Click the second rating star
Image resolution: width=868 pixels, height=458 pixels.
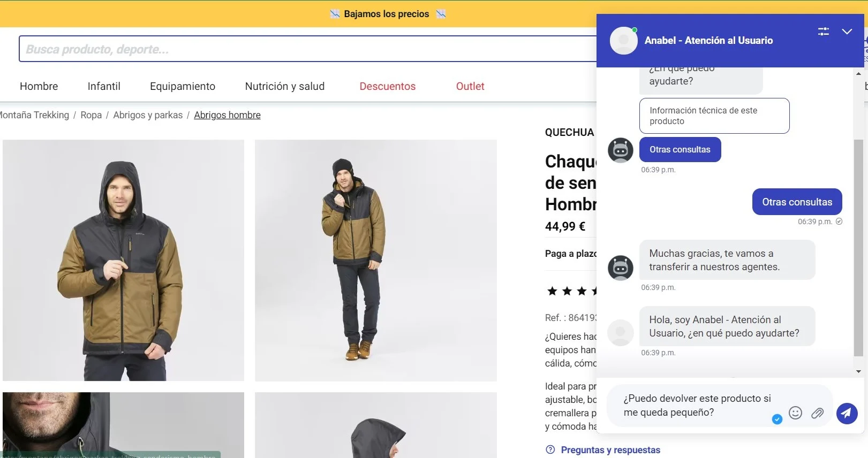pyautogui.click(x=567, y=291)
